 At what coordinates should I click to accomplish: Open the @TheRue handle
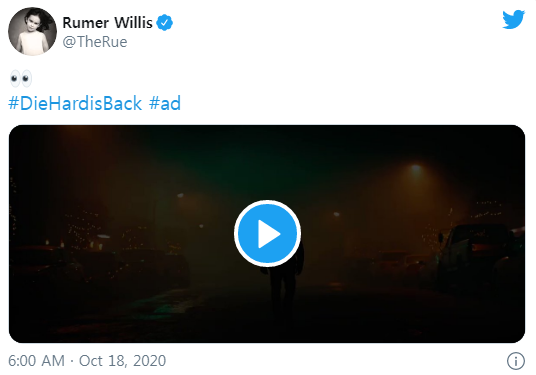[95, 42]
